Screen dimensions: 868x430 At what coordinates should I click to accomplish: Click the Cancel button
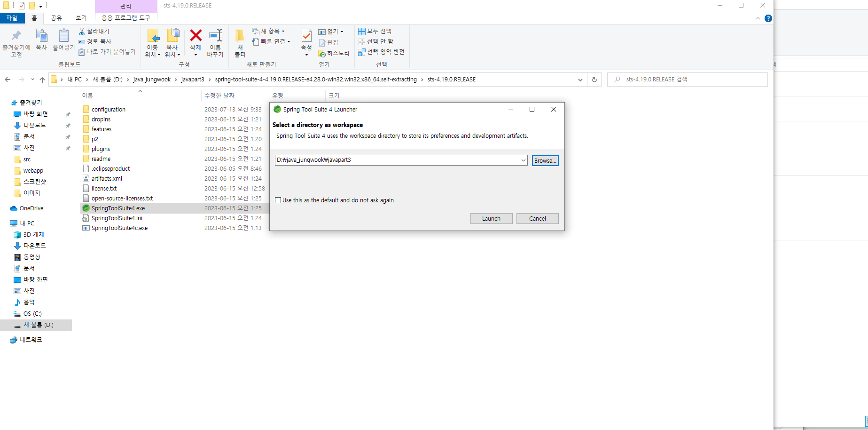click(x=537, y=218)
